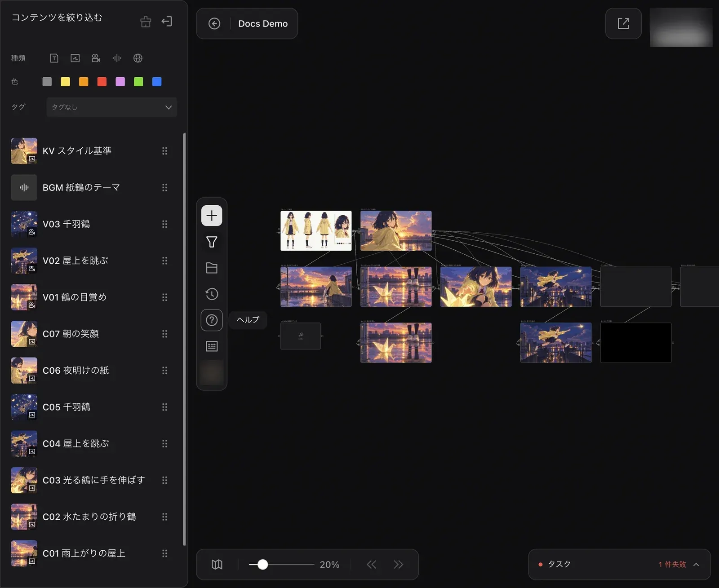Open V01 鶴の目覚め thumbnail in list
719x588 pixels.
(24, 297)
